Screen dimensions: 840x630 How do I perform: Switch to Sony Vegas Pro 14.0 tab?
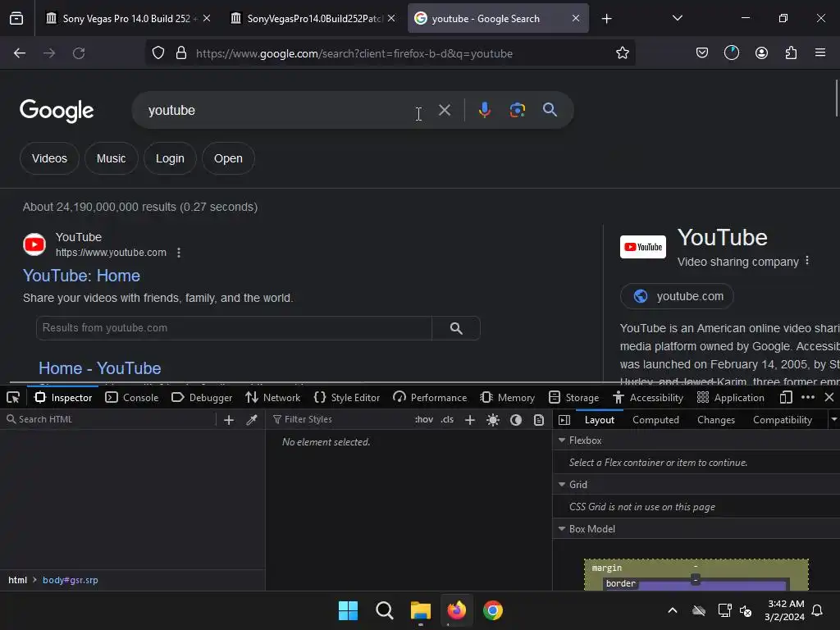(x=127, y=19)
